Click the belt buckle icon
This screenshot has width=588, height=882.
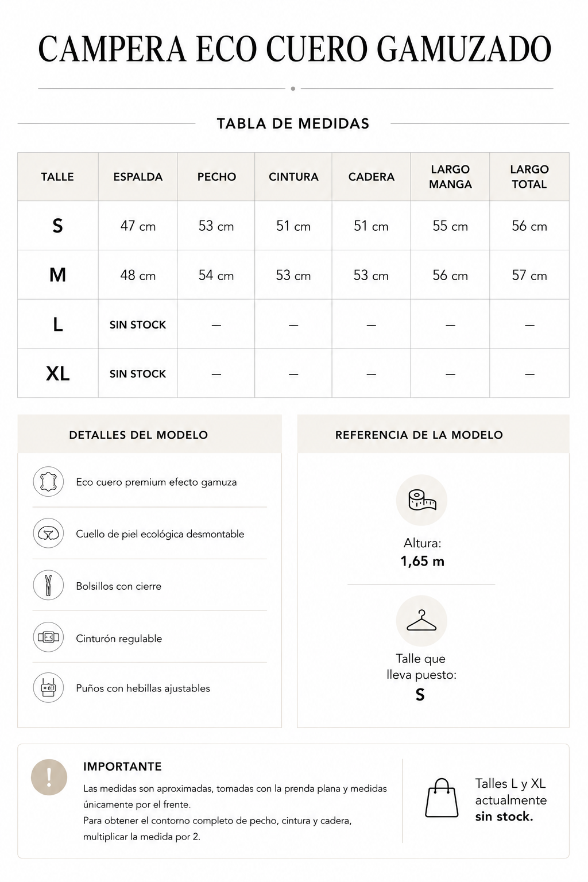[x=48, y=637]
